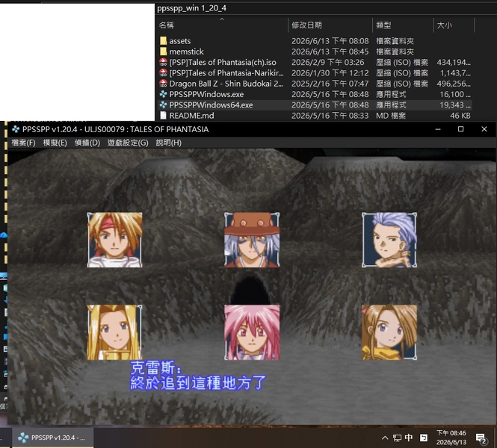Sort files by 大小 column header

click(445, 25)
